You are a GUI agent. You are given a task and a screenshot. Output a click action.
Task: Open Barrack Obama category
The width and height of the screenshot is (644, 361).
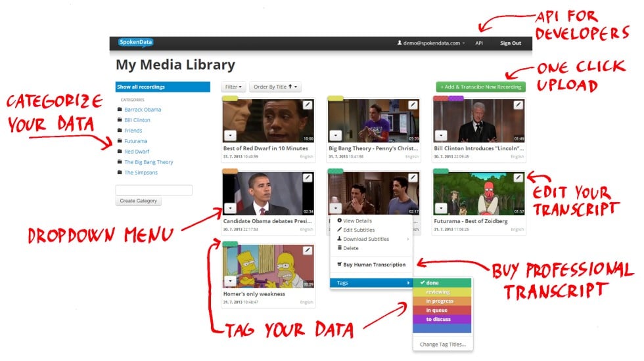click(x=143, y=110)
